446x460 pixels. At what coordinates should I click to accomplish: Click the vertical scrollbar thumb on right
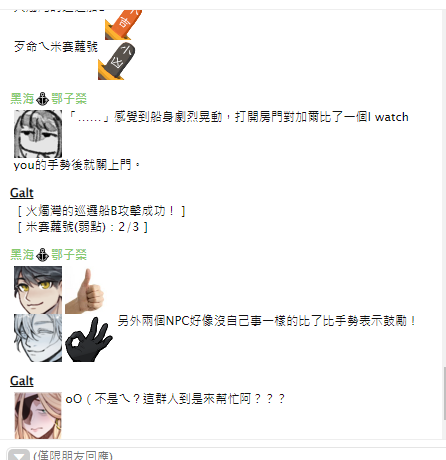[x=444, y=393]
